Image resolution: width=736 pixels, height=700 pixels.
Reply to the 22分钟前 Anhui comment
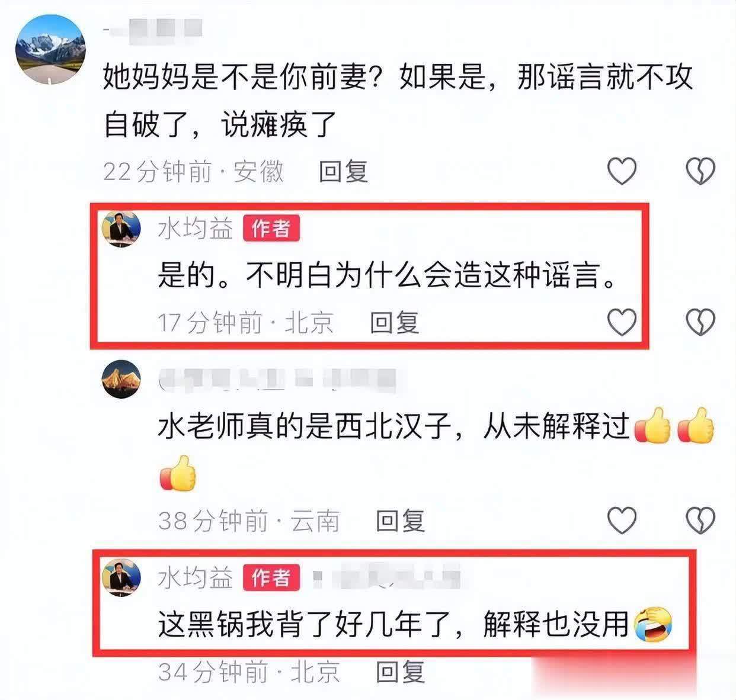[x=344, y=172]
